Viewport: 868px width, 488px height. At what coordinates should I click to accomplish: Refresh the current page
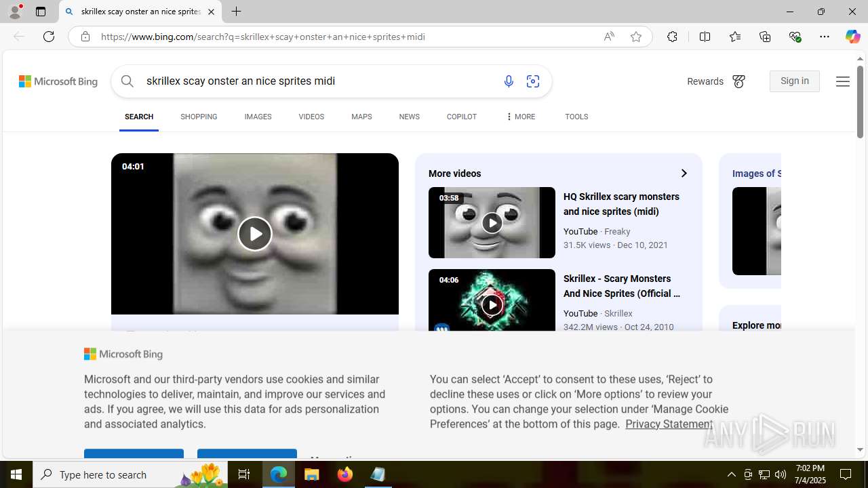[x=49, y=37]
